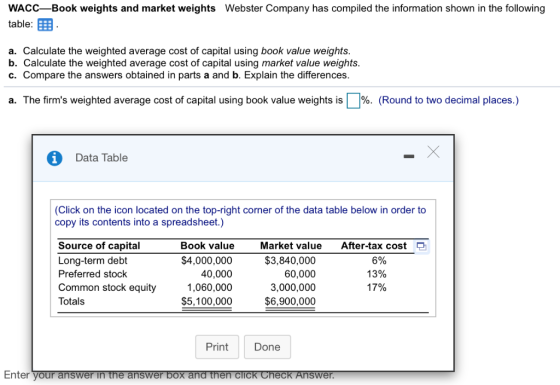Click the After-tax cost column header

tap(374, 246)
